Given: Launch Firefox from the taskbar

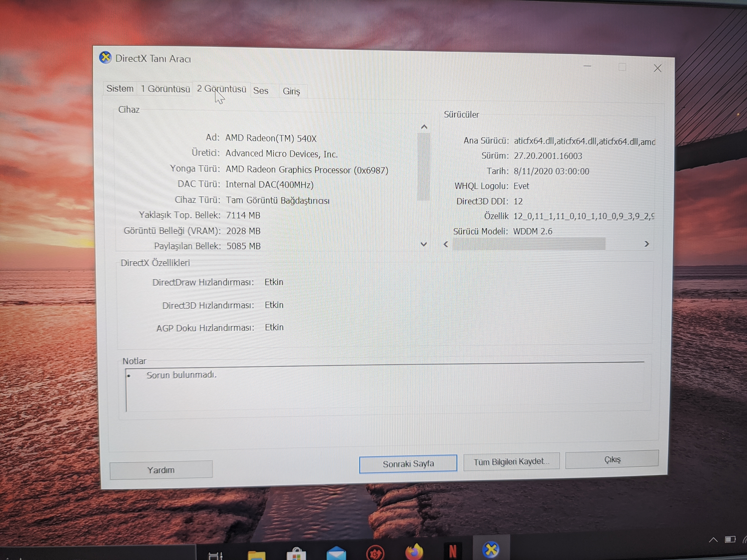Looking at the screenshot, I should 414,552.
